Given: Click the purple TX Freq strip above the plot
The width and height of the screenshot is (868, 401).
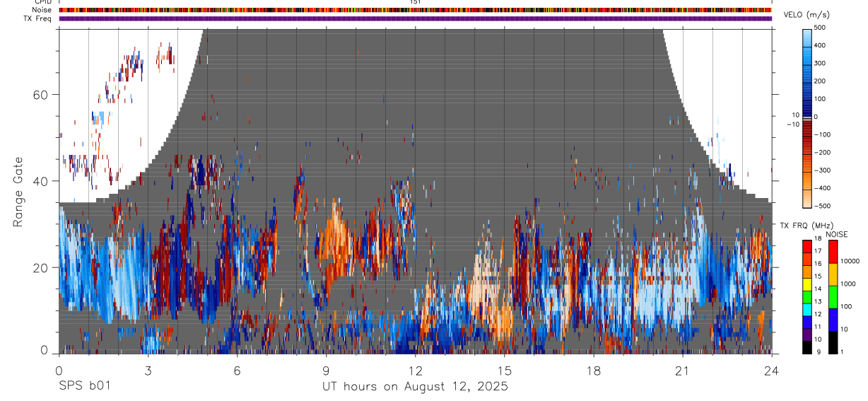Looking at the screenshot, I should [416, 18].
